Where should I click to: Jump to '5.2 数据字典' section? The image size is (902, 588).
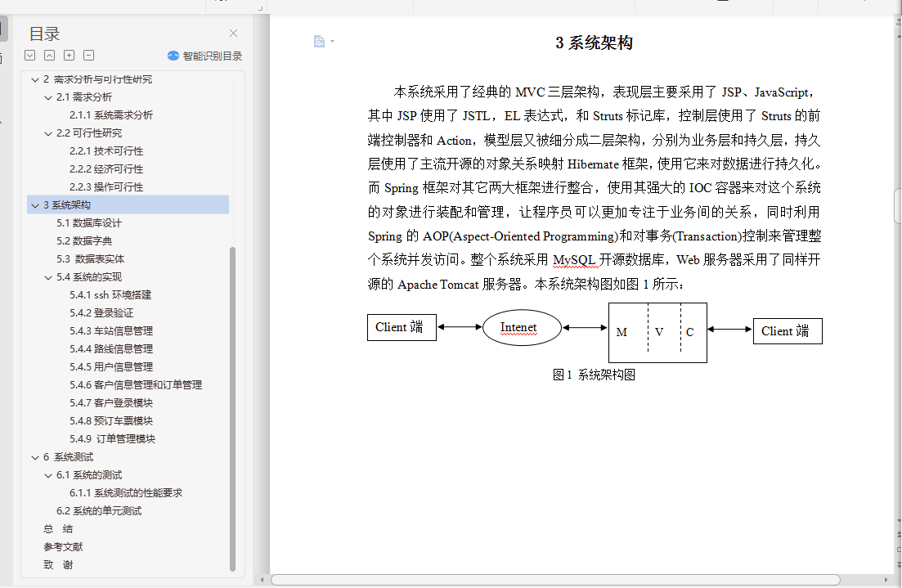coord(84,241)
